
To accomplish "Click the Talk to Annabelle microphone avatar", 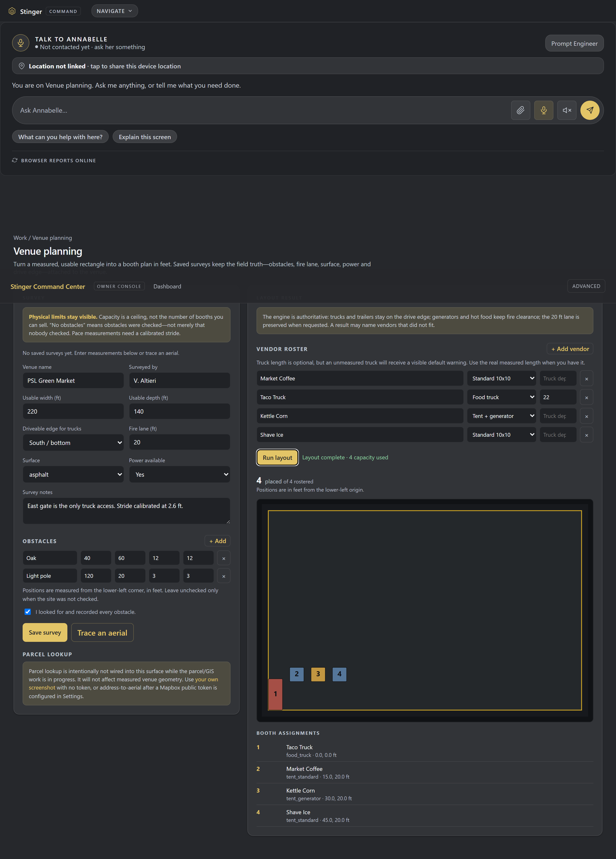I will (x=20, y=43).
